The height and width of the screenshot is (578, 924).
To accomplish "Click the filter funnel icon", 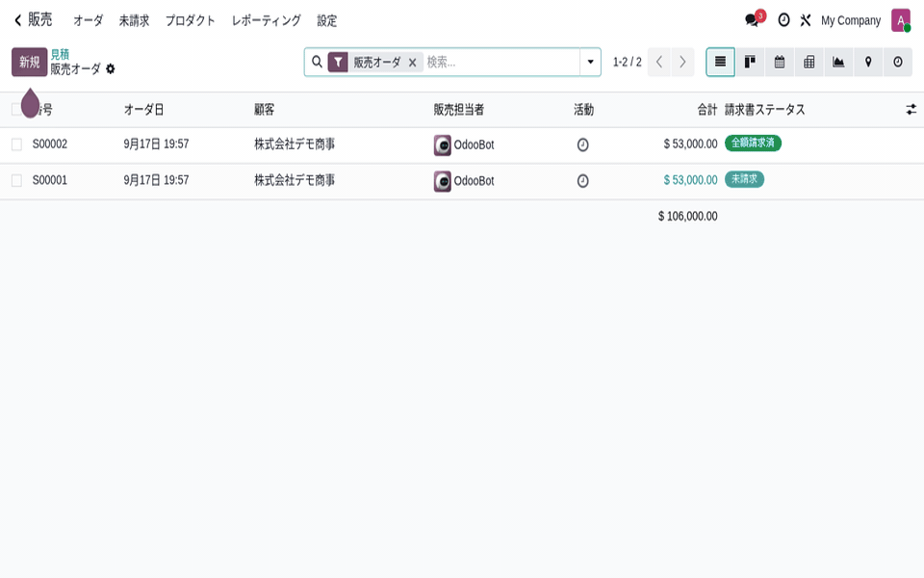I will click(338, 62).
